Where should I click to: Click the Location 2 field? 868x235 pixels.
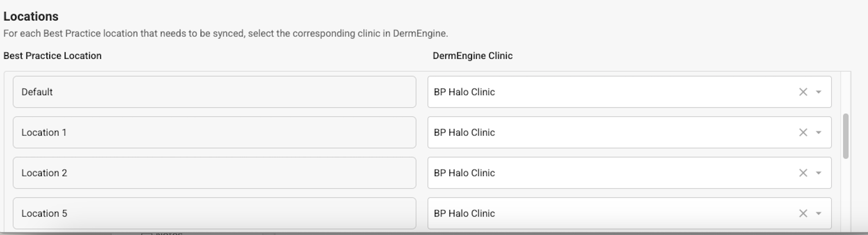click(214, 173)
